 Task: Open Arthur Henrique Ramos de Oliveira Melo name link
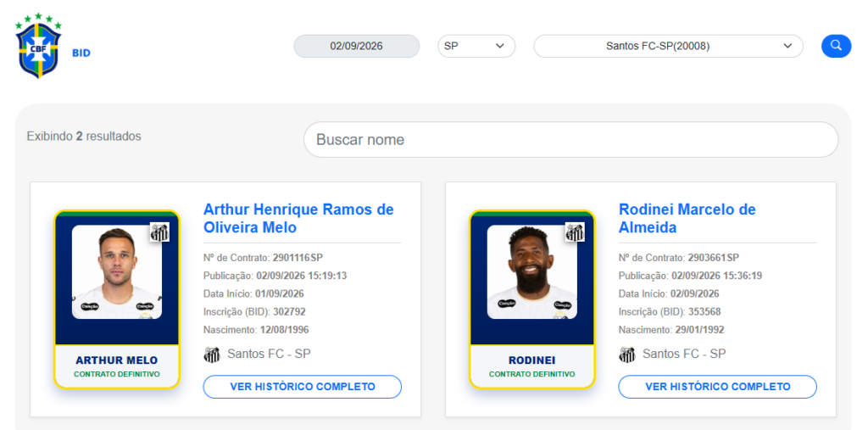(298, 218)
